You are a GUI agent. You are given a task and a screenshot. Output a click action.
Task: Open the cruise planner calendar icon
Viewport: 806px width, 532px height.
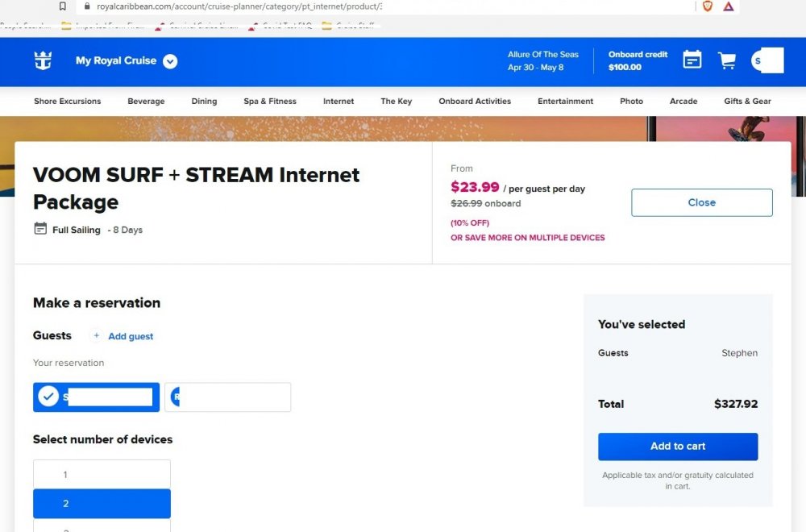(692, 60)
